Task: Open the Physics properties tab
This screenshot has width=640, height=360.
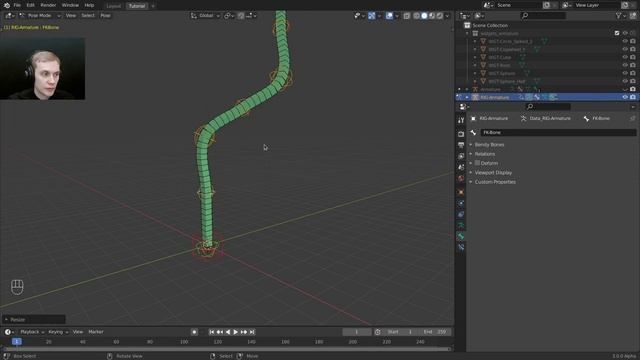Action: point(461,203)
